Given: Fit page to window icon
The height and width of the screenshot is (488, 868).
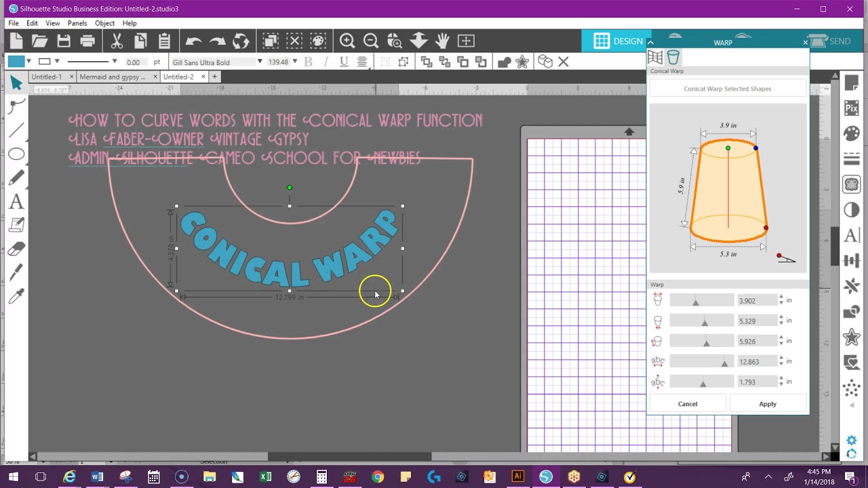Looking at the screenshot, I should coord(466,41).
